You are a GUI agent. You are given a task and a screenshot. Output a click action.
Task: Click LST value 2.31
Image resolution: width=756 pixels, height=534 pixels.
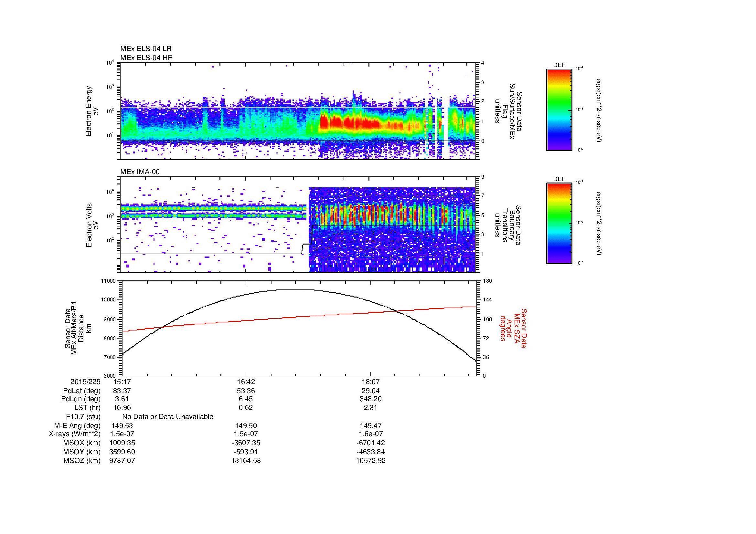[371, 408]
